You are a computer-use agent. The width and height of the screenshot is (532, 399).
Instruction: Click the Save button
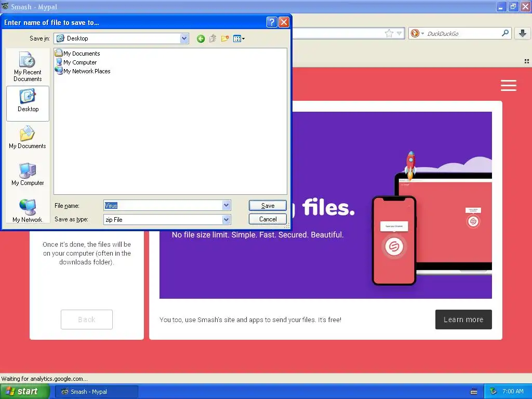(x=268, y=205)
